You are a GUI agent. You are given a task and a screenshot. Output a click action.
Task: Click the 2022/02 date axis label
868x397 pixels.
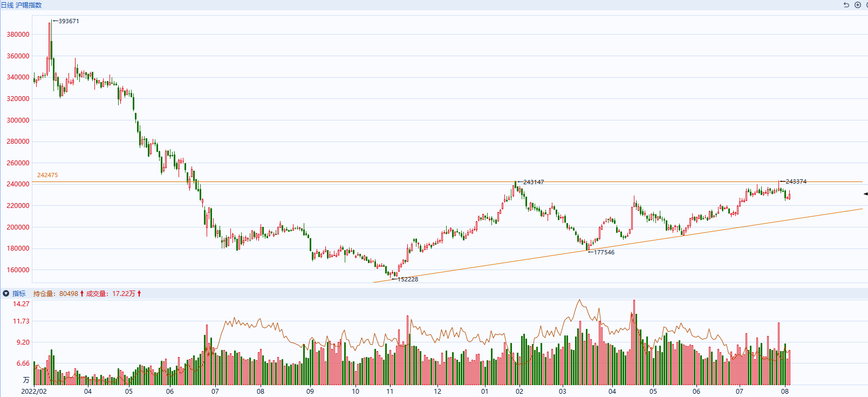point(34,391)
